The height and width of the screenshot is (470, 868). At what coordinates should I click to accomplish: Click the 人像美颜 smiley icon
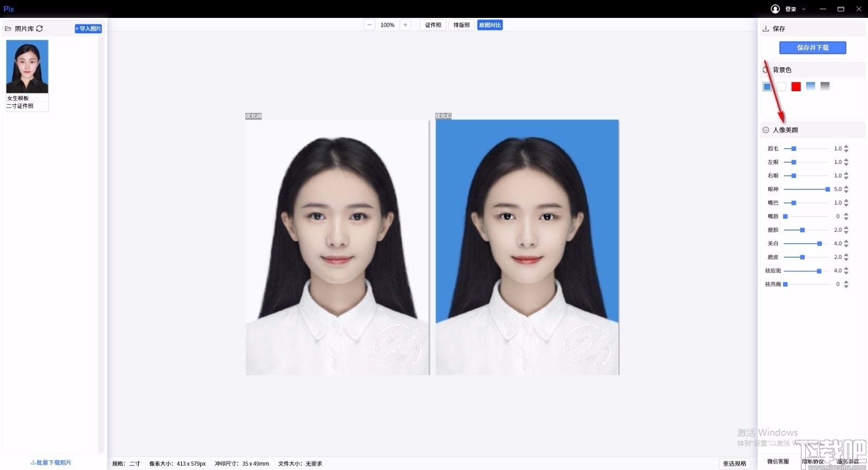766,130
